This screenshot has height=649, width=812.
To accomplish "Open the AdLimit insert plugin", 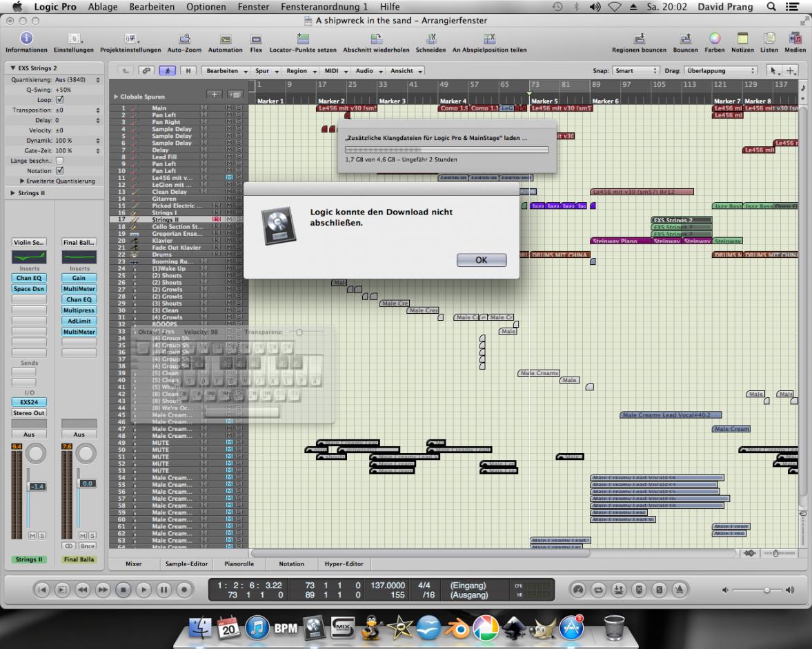I will [x=79, y=321].
